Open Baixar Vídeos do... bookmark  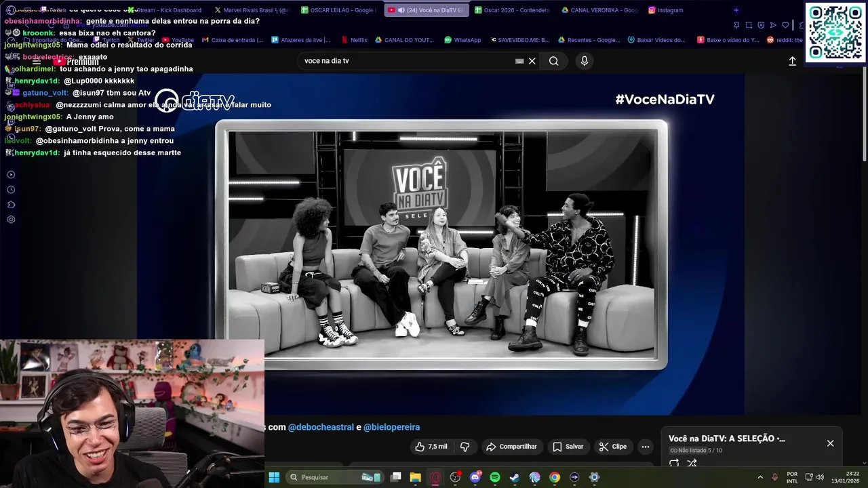(x=656, y=40)
